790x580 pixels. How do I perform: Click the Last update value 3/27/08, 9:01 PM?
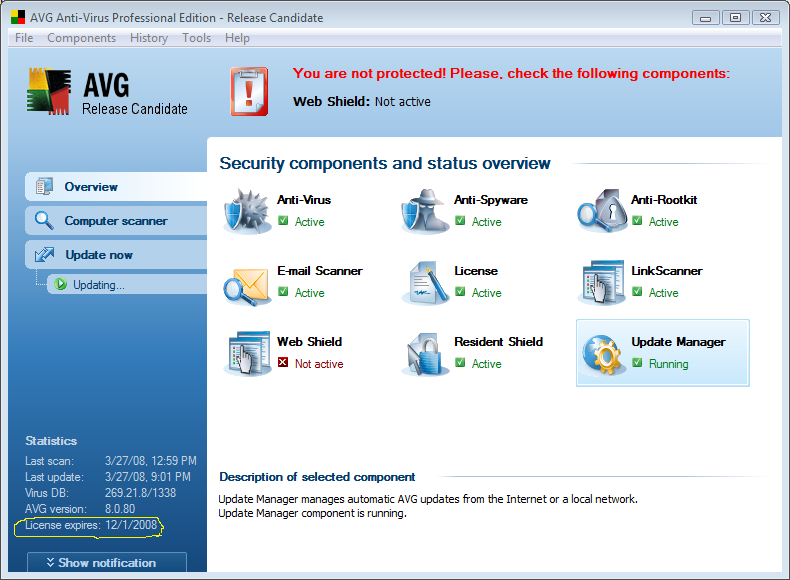[148, 477]
